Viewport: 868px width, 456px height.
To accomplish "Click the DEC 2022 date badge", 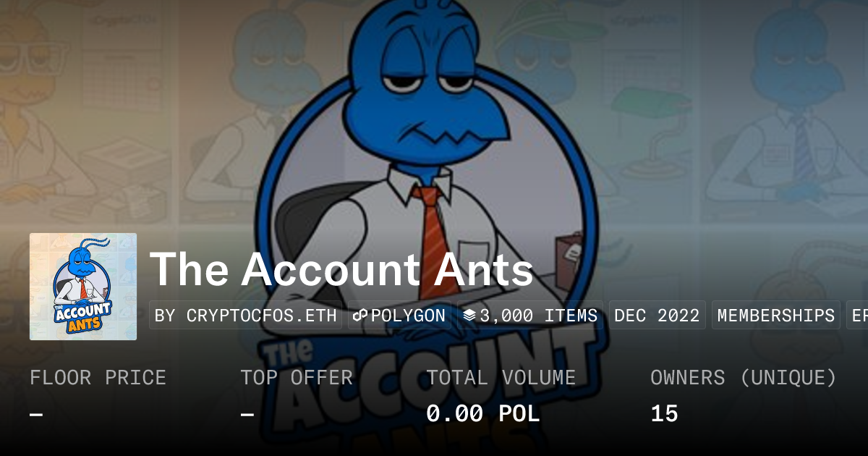I will [657, 316].
